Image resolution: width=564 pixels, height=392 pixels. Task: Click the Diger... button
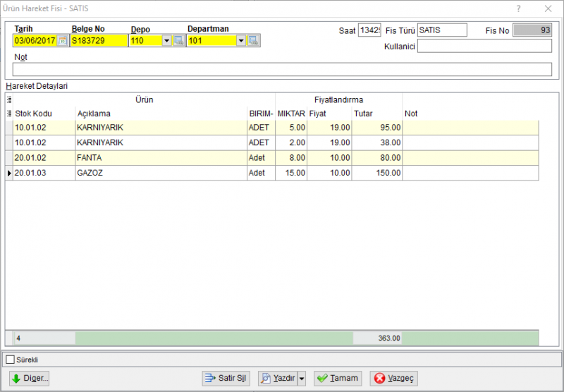(x=29, y=379)
